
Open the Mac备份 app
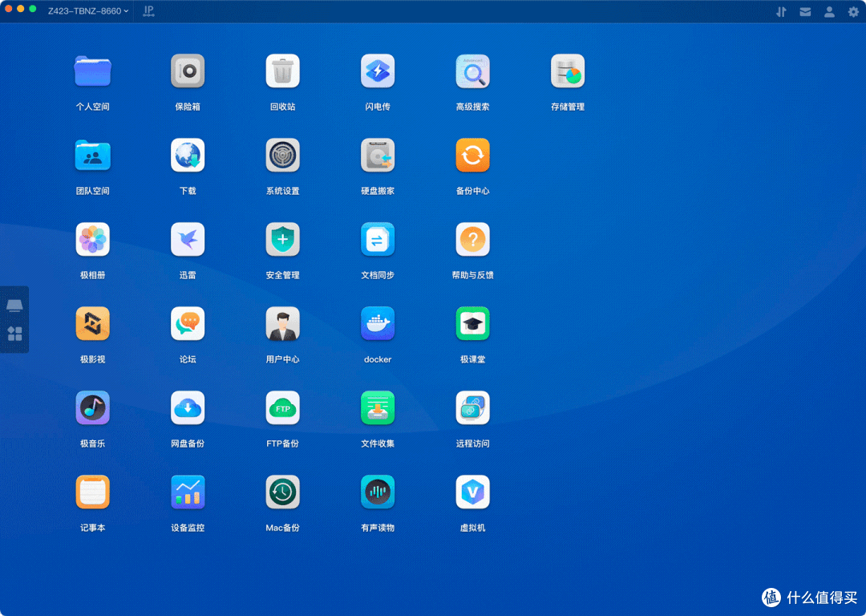pos(283,492)
